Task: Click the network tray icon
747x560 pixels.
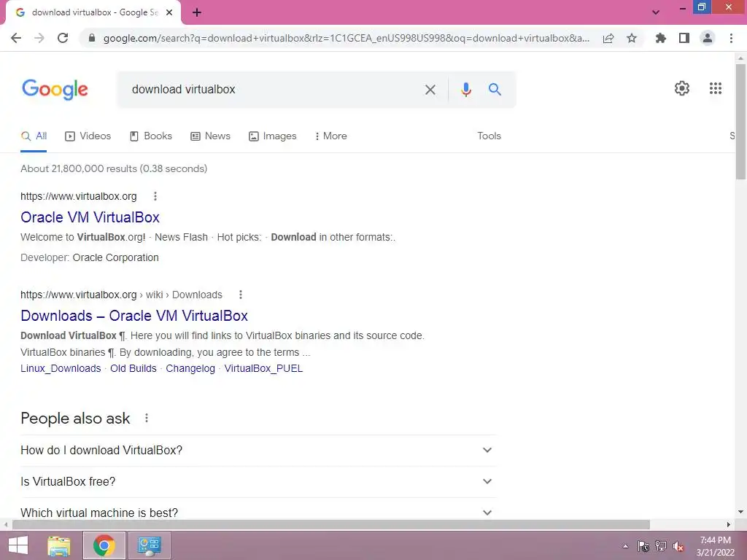Action: tap(660, 546)
